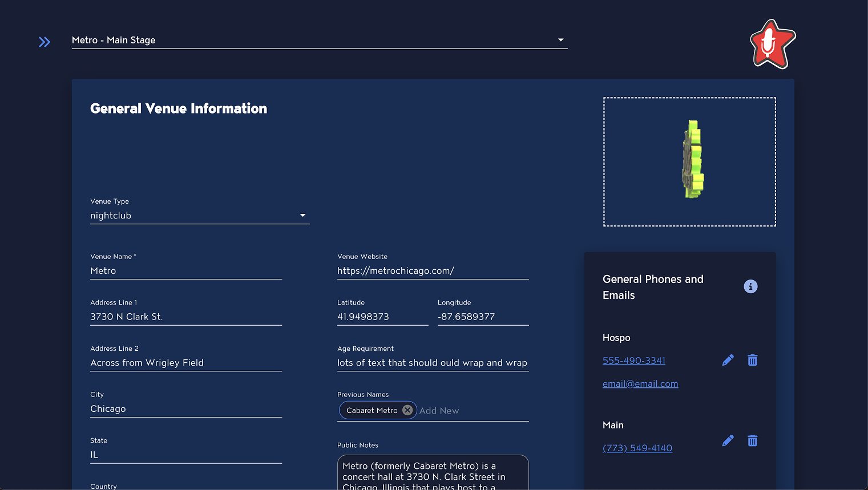Focus the Venue Name field
Image resolution: width=868 pixels, height=490 pixels.
[x=186, y=271]
